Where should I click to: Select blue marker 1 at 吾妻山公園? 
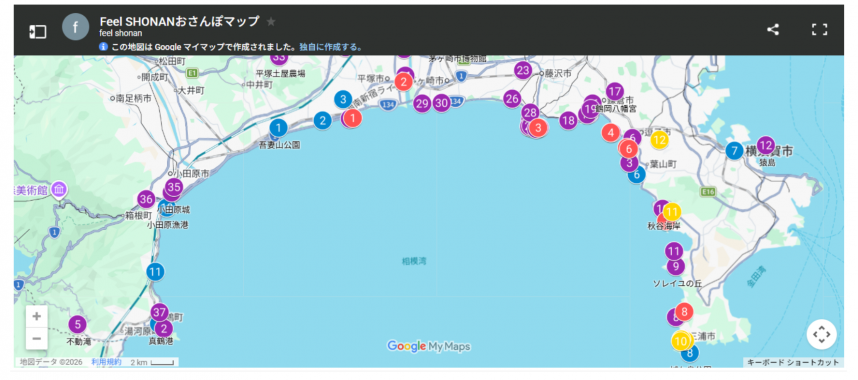(x=278, y=129)
